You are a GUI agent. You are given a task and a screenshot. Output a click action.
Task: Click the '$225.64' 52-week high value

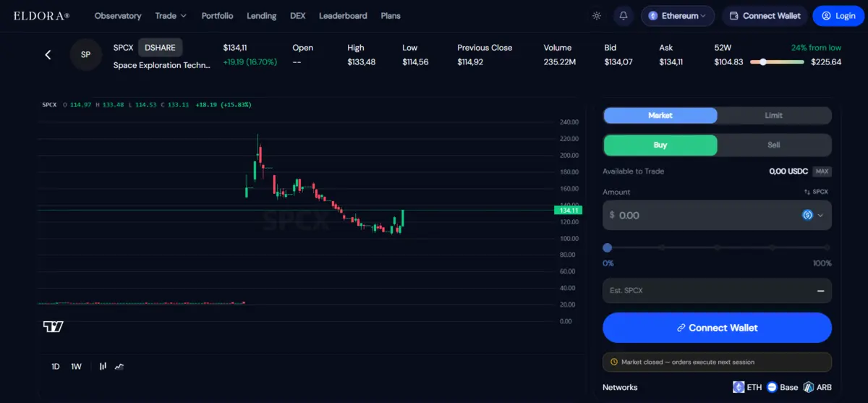pos(826,62)
